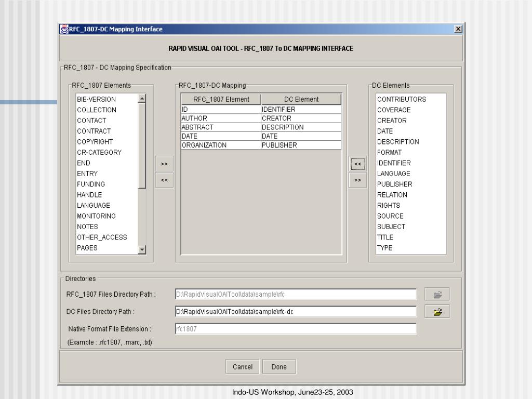Select the AUTHOR mapping row cell

tap(221, 118)
